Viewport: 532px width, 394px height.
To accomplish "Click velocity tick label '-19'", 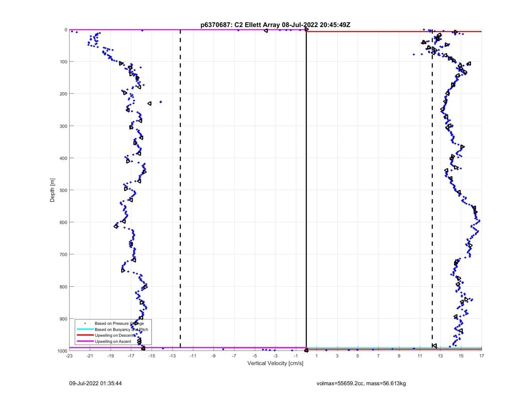I will pos(110,355).
